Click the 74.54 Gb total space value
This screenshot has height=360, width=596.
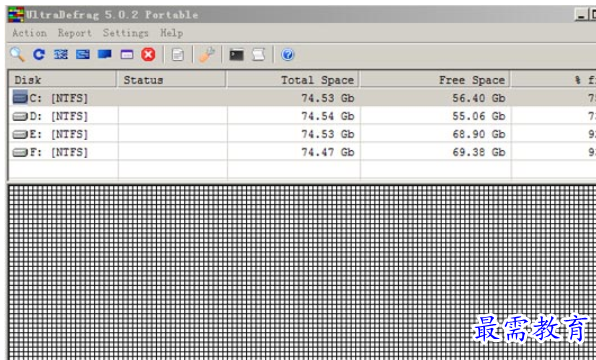(x=328, y=116)
